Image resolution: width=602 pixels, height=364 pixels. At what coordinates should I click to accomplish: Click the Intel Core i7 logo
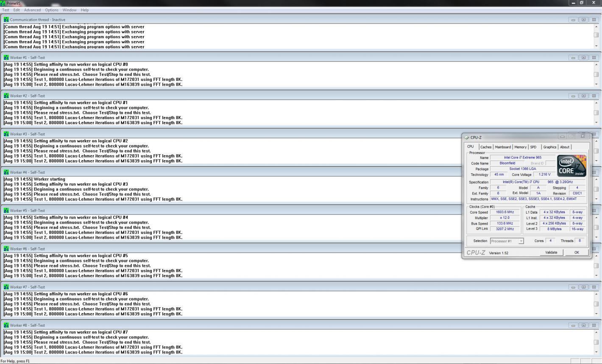(x=572, y=166)
